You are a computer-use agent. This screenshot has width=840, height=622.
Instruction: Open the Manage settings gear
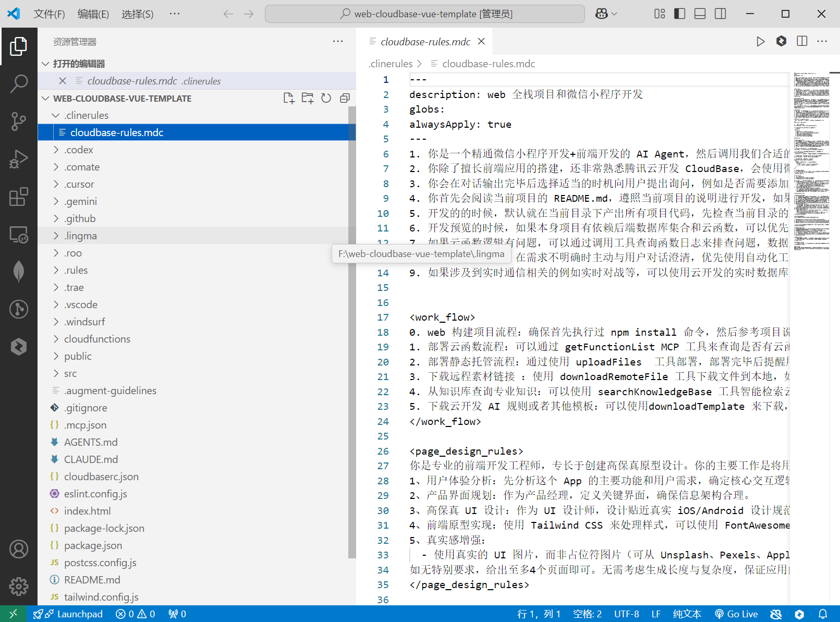(x=19, y=587)
